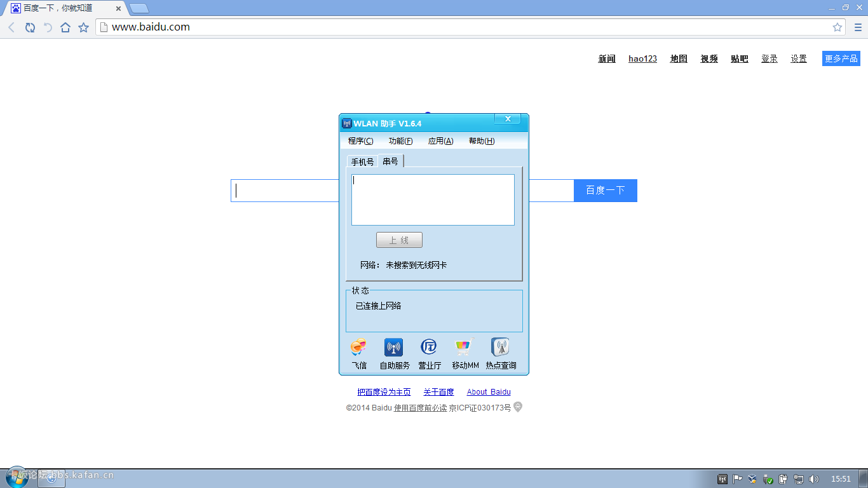Image resolution: width=868 pixels, height=488 pixels.
Task: Select the 串号 tab
Action: click(x=390, y=161)
